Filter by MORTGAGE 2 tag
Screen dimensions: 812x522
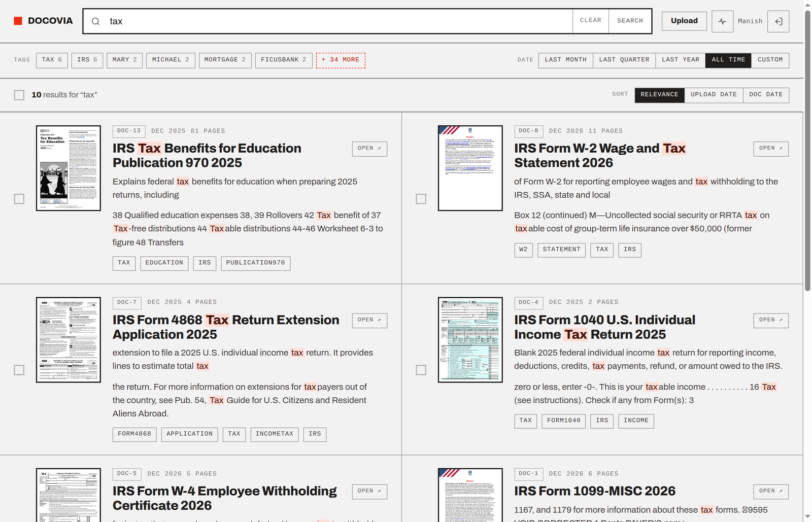[x=225, y=60]
